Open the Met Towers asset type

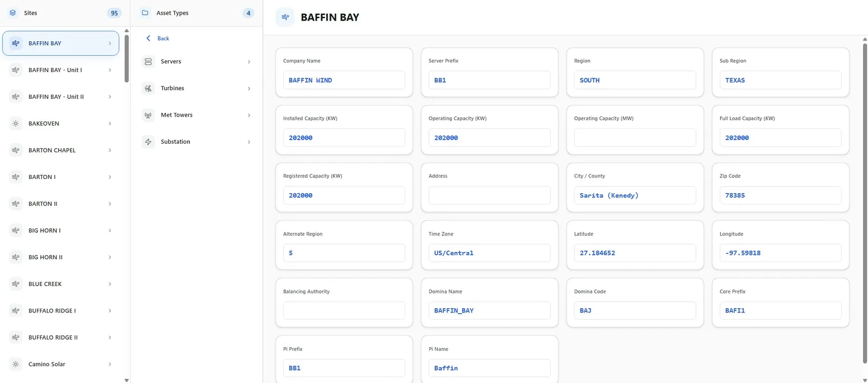pos(196,115)
